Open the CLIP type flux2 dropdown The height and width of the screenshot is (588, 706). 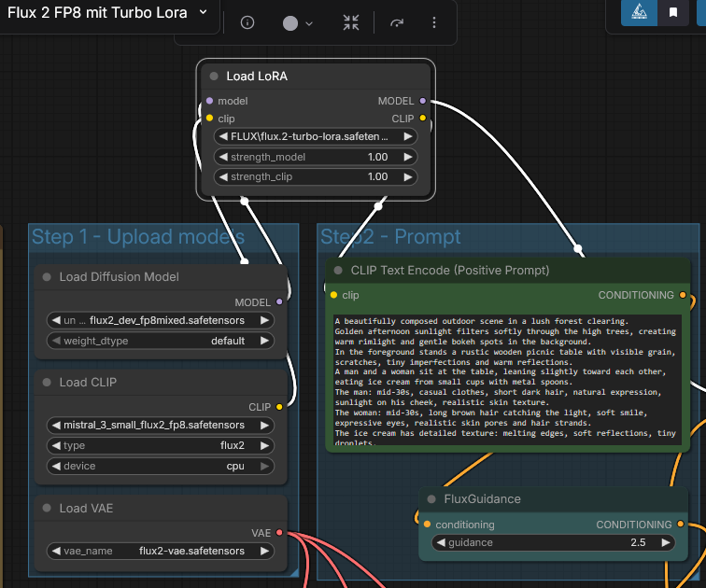[x=161, y=445]
